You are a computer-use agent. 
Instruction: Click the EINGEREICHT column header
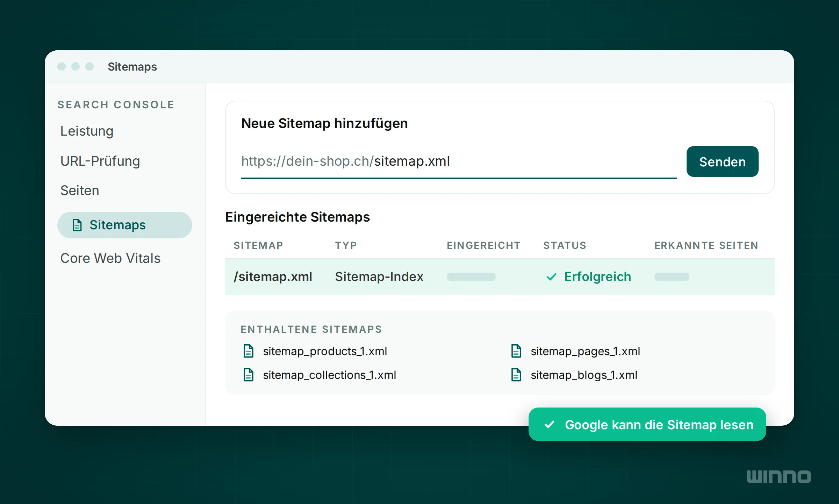483,245
